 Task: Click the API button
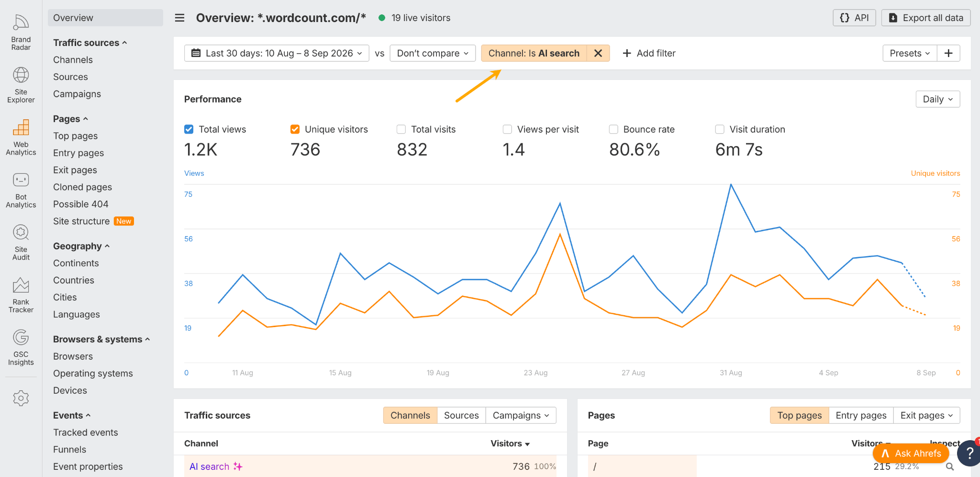[x=854, y=18]
